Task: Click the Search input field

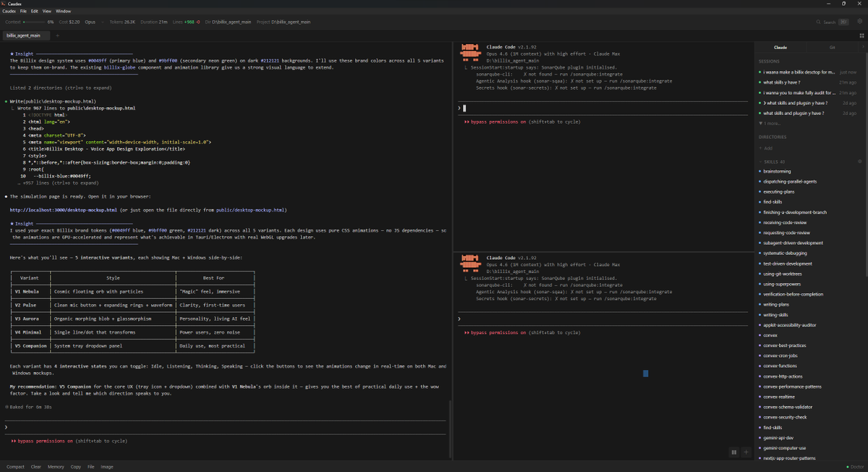Action: [x=832, y=22]
